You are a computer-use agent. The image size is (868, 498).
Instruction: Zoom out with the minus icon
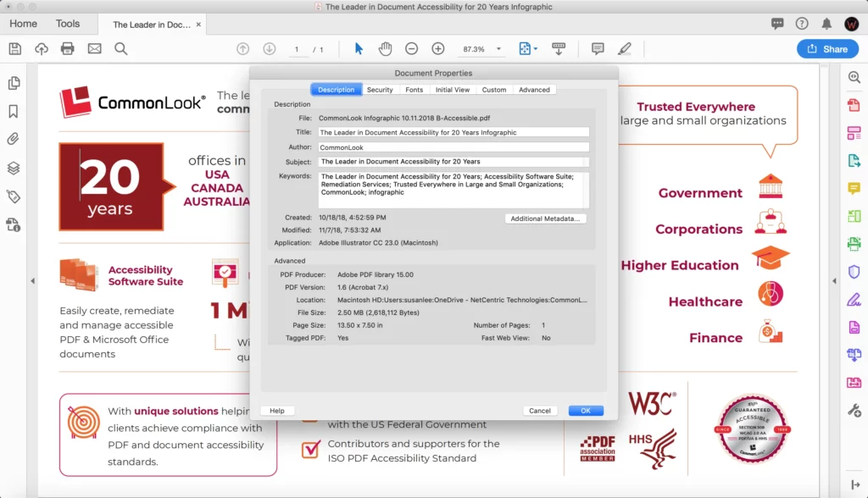pos(411,48)
